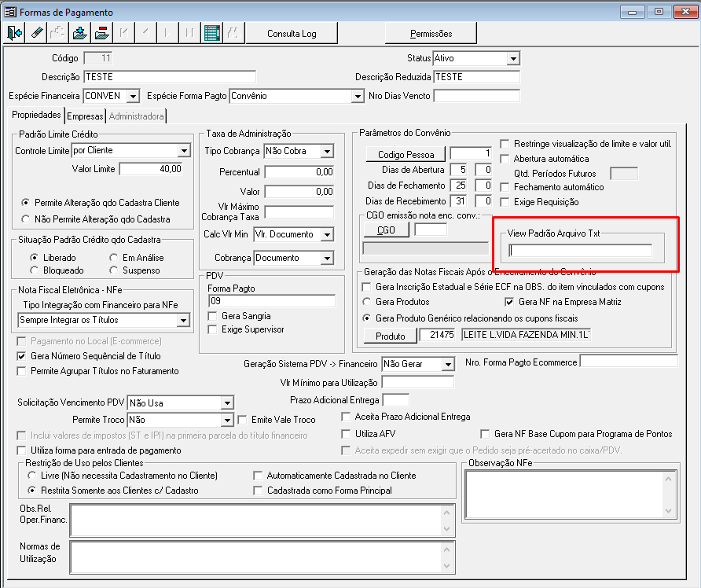Click Codigo Pessoa button

406,154
